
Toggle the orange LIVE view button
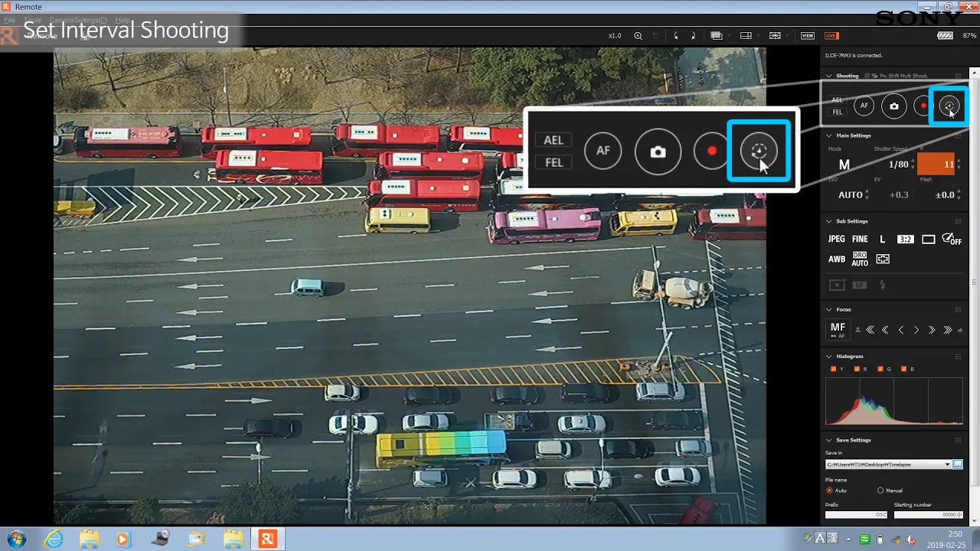tap(831, 36)
